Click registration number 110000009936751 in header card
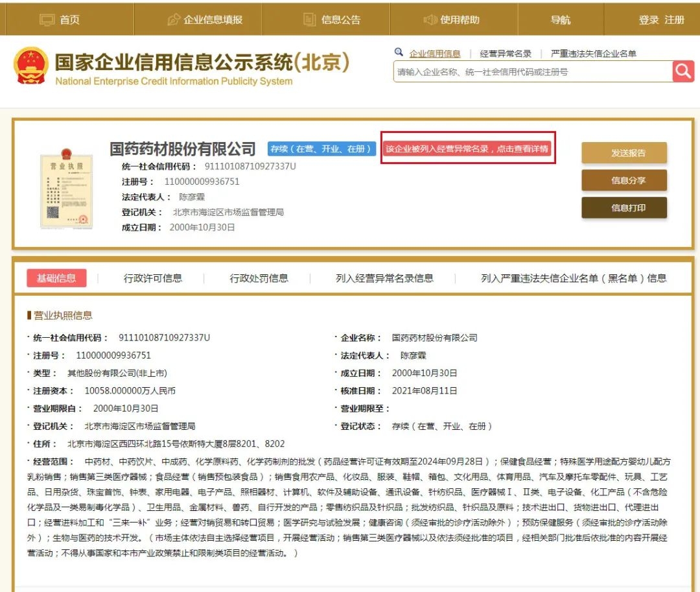 click(x=202, y=182)
